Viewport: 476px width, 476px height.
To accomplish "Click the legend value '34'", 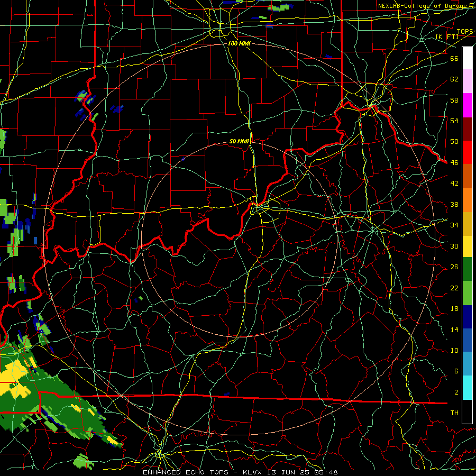I will (x=454, y=225).
